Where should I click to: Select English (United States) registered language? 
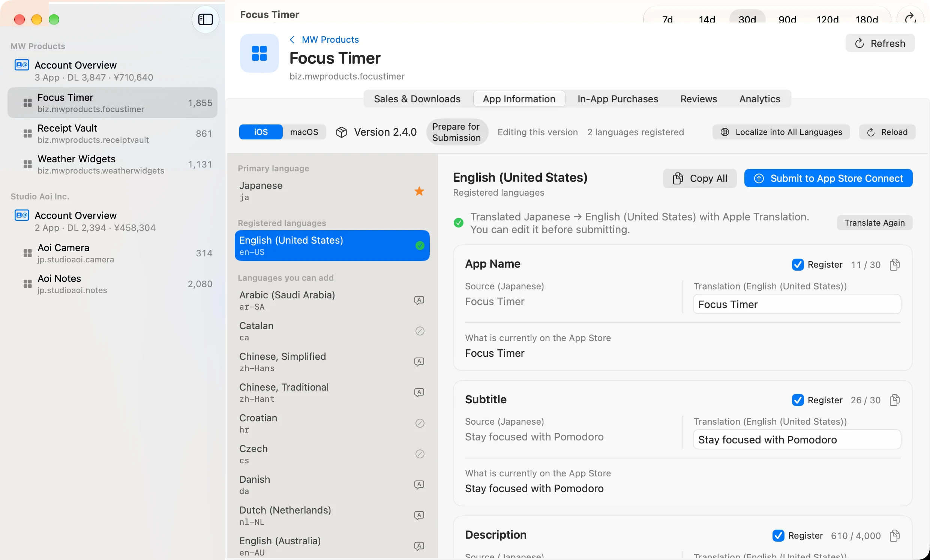tap(332, 246)
